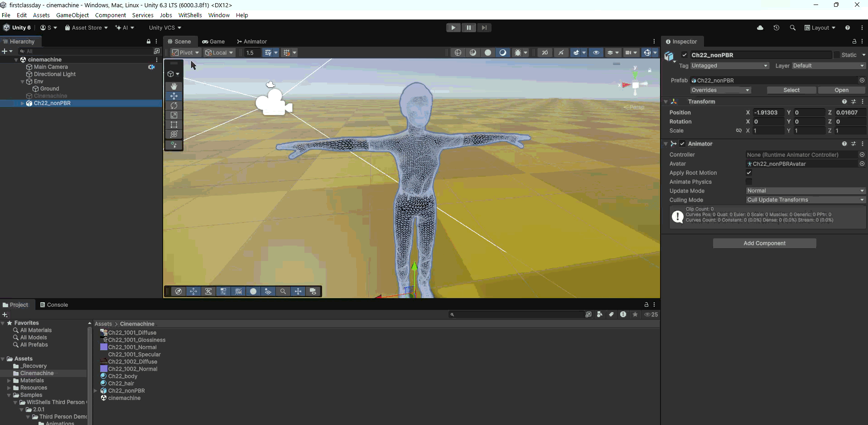Click scene orientation gizmo
The image size is (868, 425).
click(635, 84)
